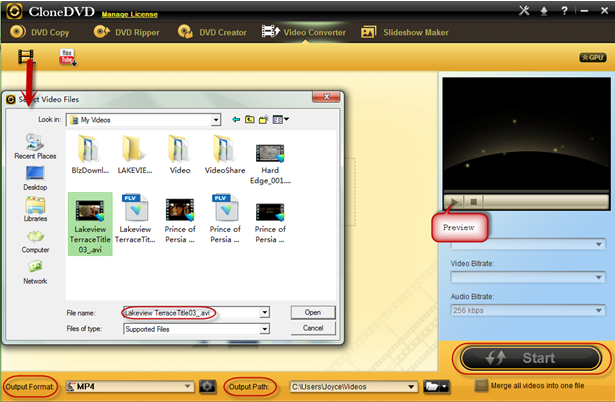The height and width of the screenshot is (402, 615).
Task: Select the last Prince of Persia video
Action: 270,222
